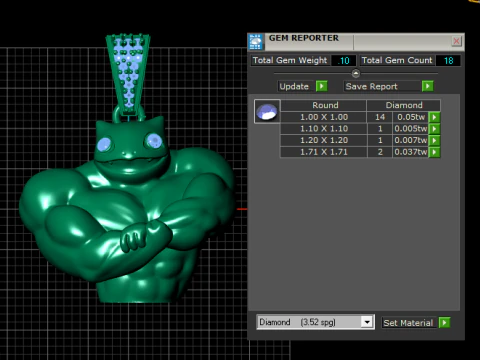This screenshot has height=360, width=480.
Task: Close the Gem Reporter panel
Action: [x=456, y=41]
